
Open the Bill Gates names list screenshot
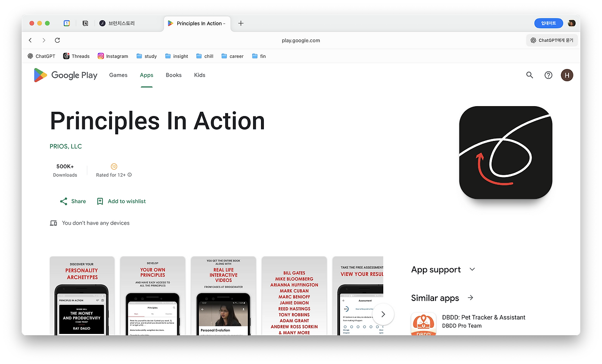(294, 296)
